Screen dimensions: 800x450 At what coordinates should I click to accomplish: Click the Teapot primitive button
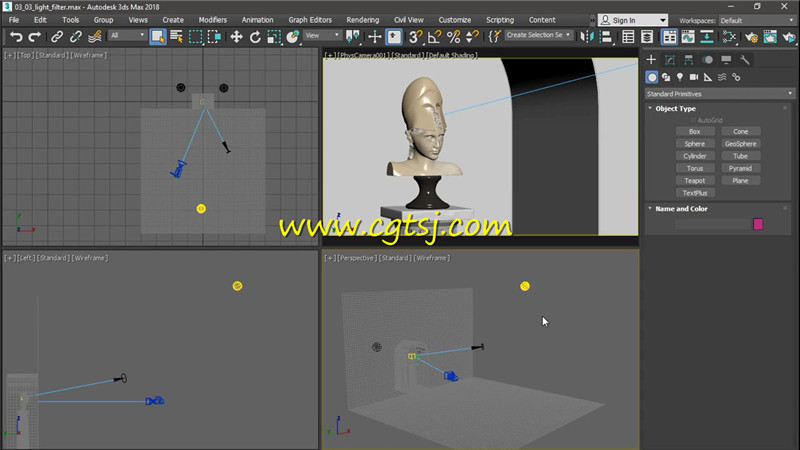(695, 181)
